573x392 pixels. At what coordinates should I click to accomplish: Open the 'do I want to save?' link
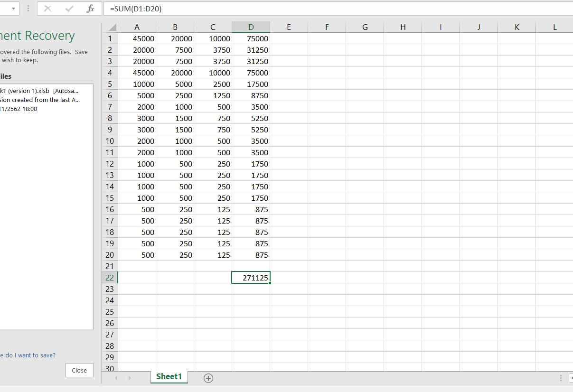[x=28, y=355]
